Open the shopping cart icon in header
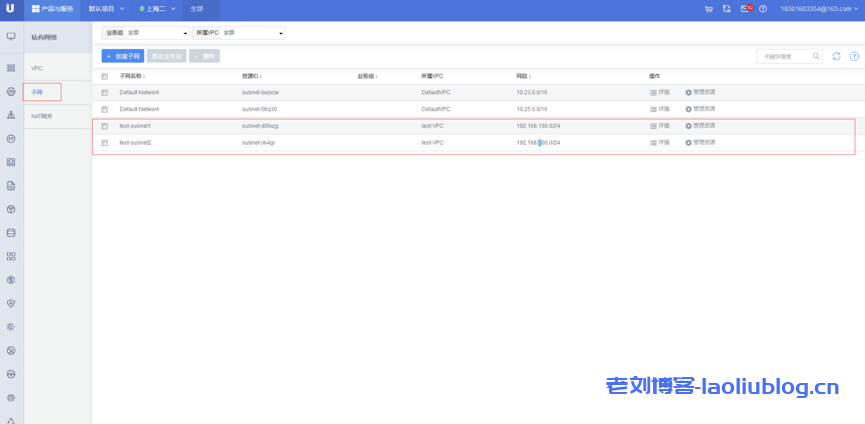The width and height of the screenshot is (865, 424). click(709, 8)
